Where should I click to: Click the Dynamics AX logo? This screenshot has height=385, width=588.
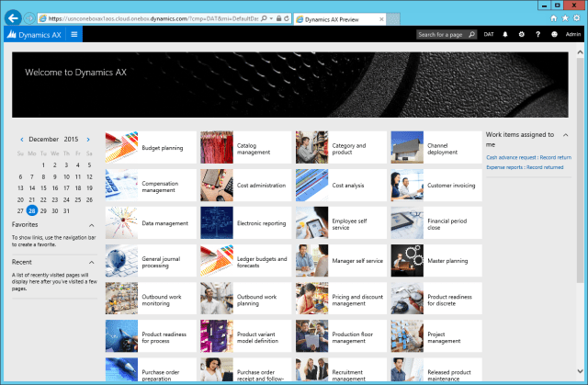pos(35,35)
